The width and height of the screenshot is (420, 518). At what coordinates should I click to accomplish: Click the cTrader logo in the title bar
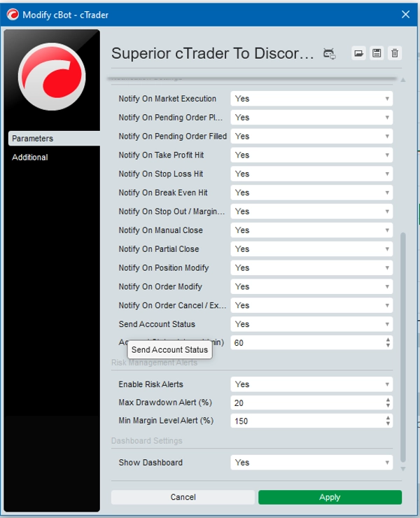13,15
